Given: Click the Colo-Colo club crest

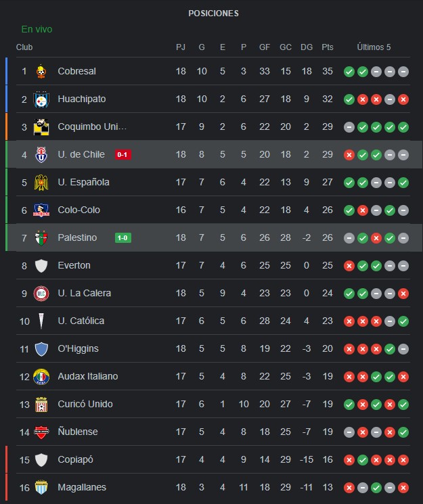Looking at the screenshot, I should [x=41, y=210].
